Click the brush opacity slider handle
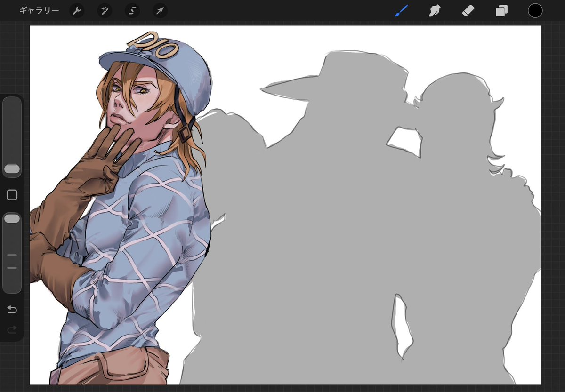565x392 pixels. click(x=12, y=218)
